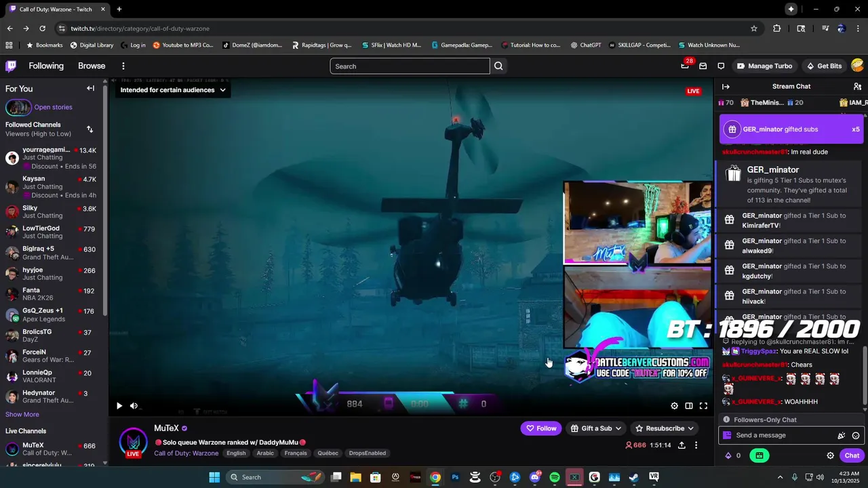
Task: Switch to the Call of Duty: Warzone browser tab
Action: 56,9
